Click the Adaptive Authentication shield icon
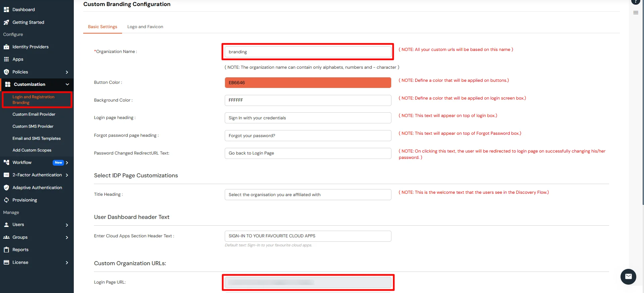The height and width of the screenshot is (293, 644). pyautogui.click(x=6, y=188)
